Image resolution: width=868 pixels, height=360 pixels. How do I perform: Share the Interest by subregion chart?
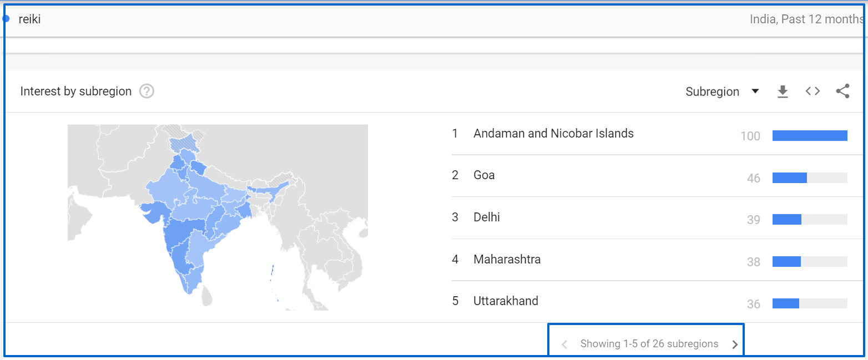click(x=842, y=92)
